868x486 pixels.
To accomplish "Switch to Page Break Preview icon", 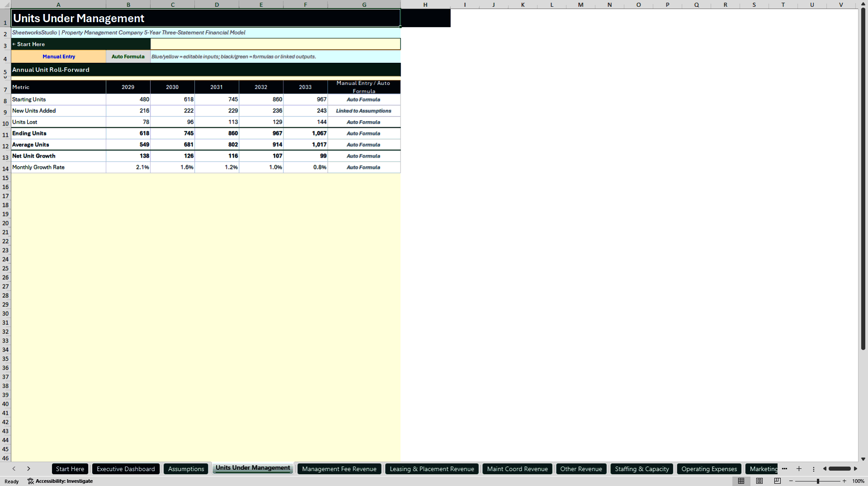I will click(x=778, y=481).
